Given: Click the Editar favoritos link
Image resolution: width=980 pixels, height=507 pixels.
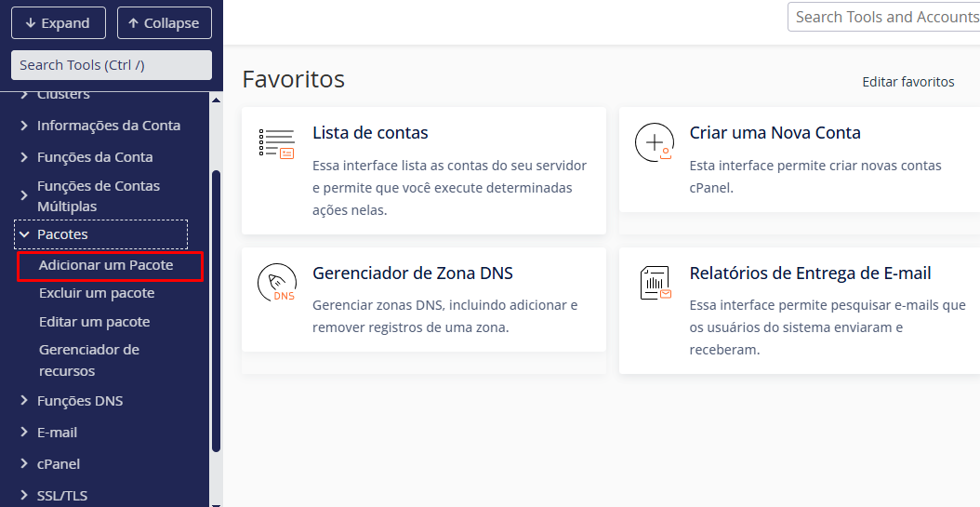Looking at the screenshot, I should [x=907, y=82].
